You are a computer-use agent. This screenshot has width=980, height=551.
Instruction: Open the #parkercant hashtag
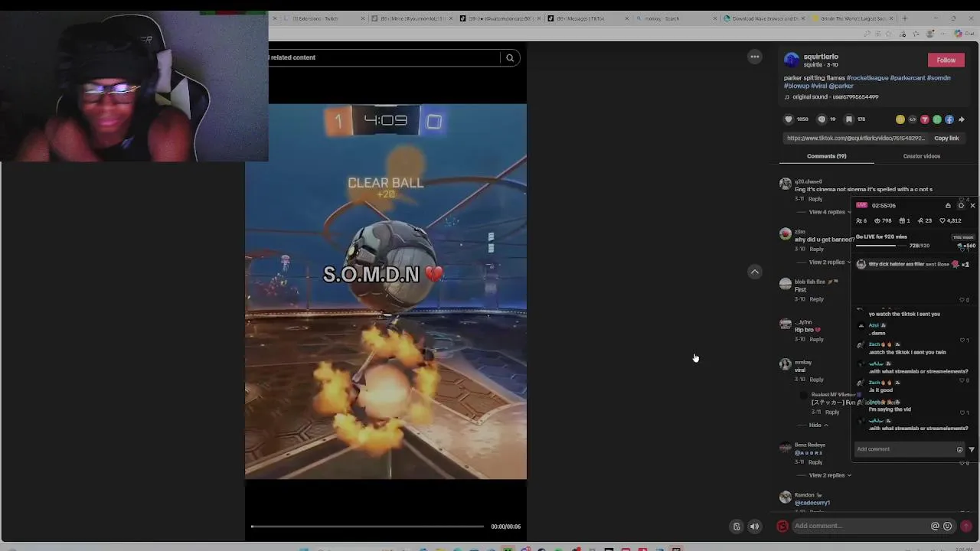907,78
